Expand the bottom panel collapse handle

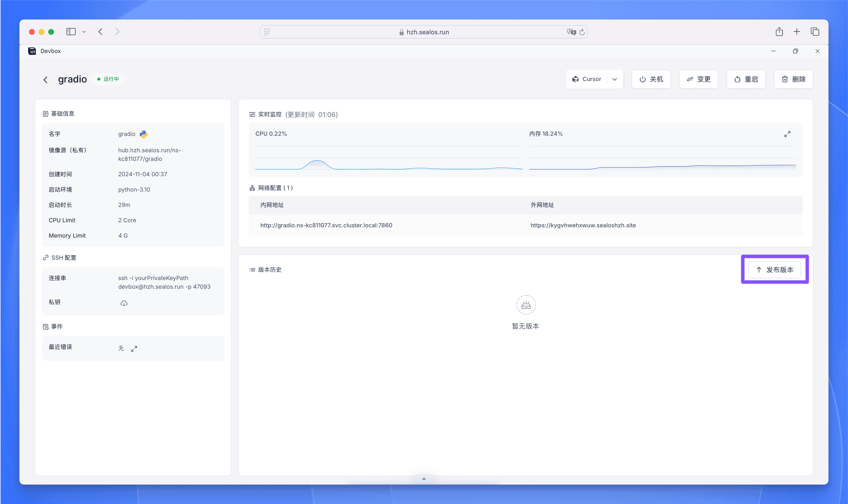[424, 479]
